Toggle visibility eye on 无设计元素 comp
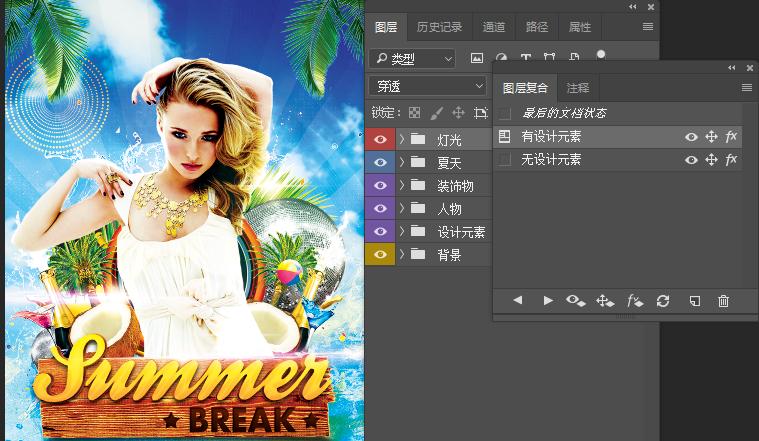The height and width of the screenshot is (441, 759). click(x=691, y=160)
